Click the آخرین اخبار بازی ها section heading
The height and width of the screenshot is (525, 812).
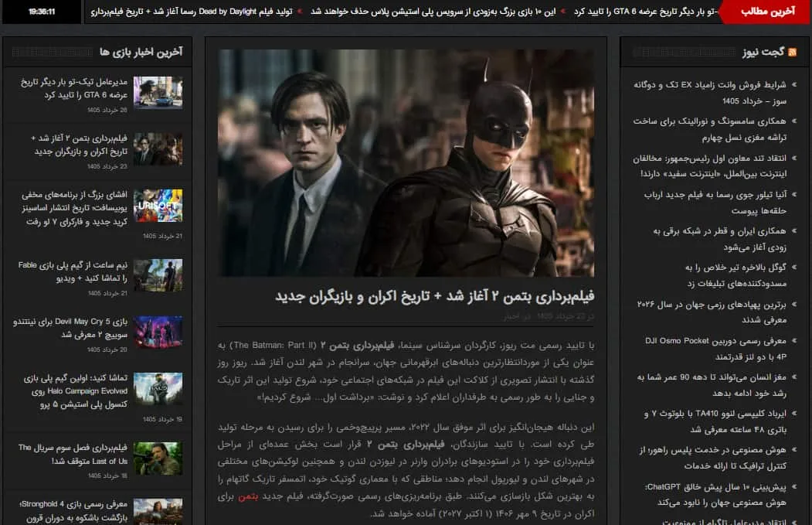[141, 52]
